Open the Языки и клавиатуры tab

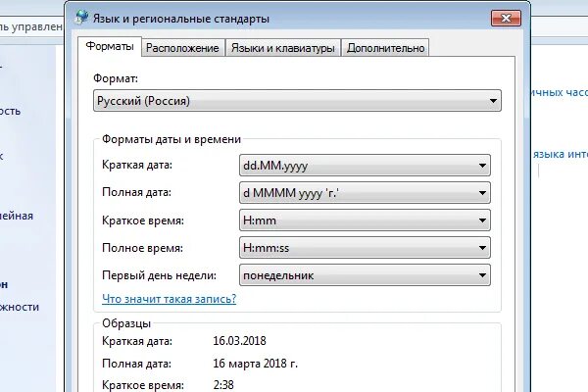click(x=283, y=48)
